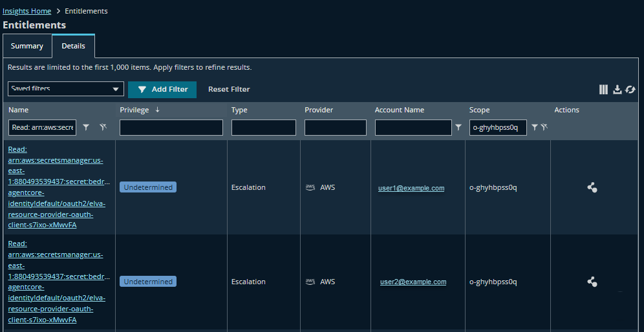Click the Add Filter button
644x332 pixels.
point(162,90)
